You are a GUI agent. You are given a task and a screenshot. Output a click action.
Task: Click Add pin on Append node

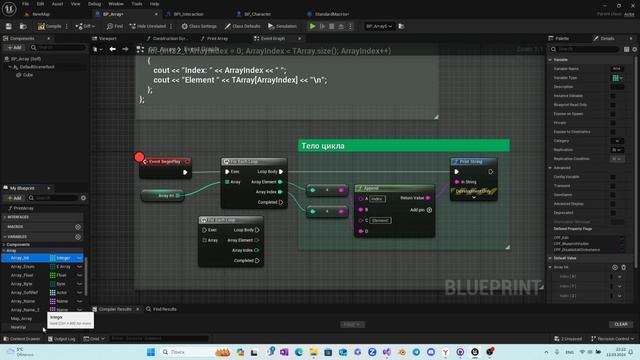[x=421, y=210]
